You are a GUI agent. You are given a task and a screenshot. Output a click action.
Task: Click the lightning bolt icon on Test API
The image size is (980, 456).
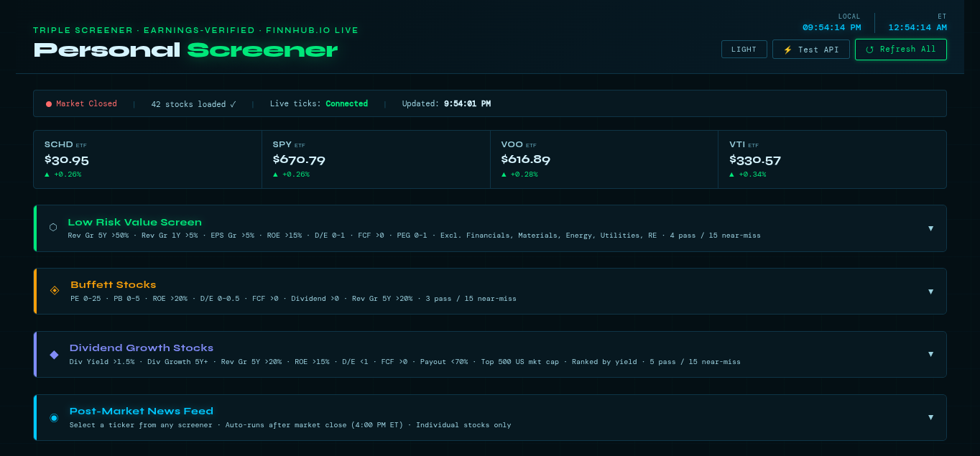coord(788,50)
